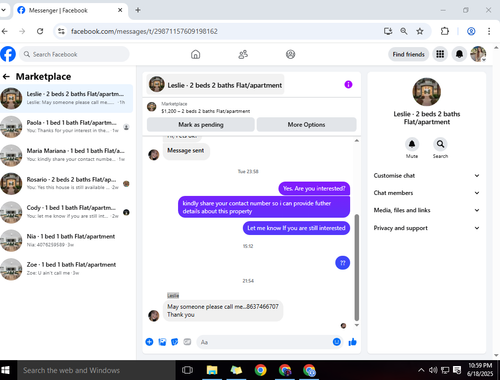Click 'May someone please call me' message
The height and width of the screenshot is (380, 500).
pyautogui.click(x=223, y=311)
